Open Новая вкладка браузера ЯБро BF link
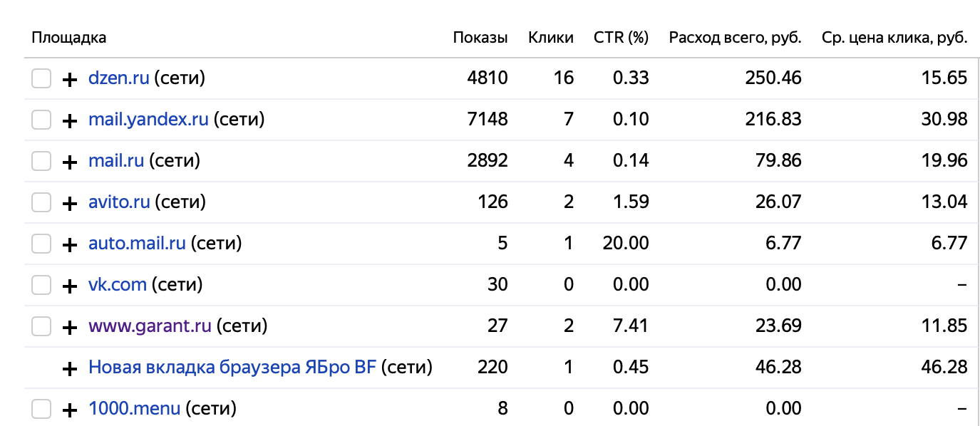980x426 pixels. tap(232, 367)
